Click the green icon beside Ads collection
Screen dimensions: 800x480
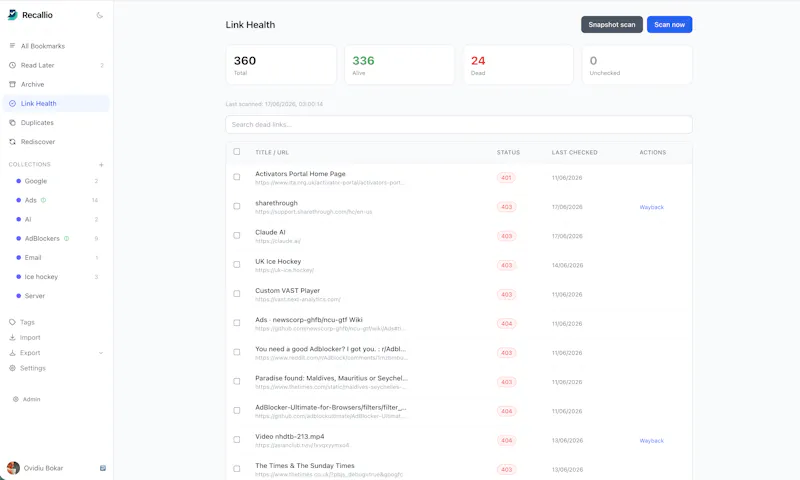(x=43, y=200)
